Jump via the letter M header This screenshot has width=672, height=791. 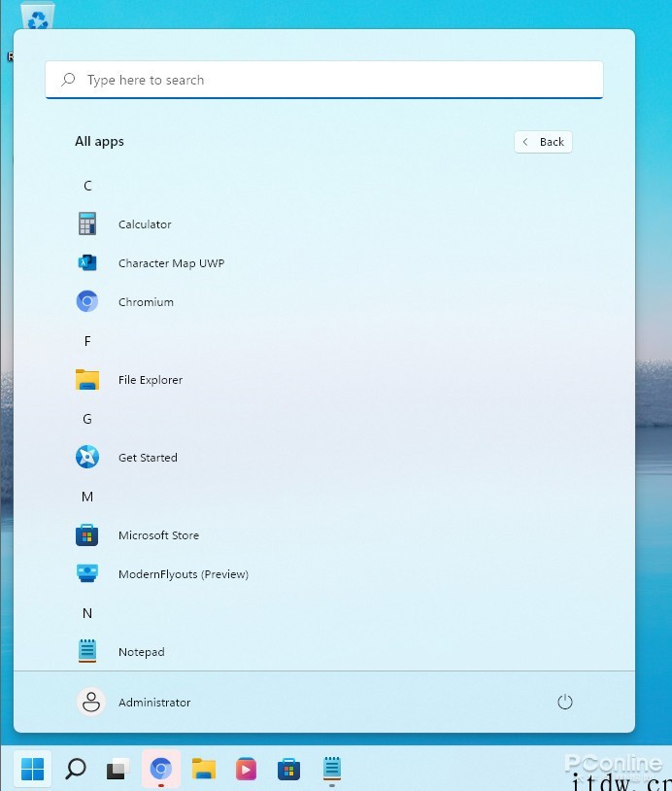(x=87, y=497)
